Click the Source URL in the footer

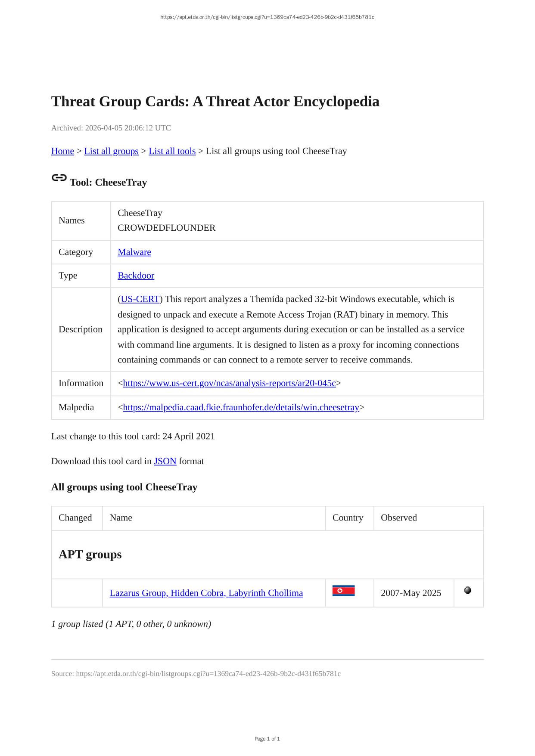(208, 673)
